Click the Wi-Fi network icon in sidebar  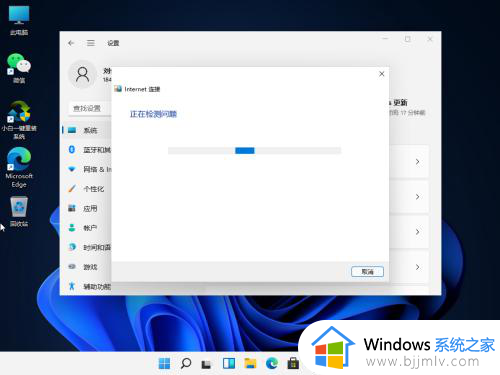pos(72,169)
